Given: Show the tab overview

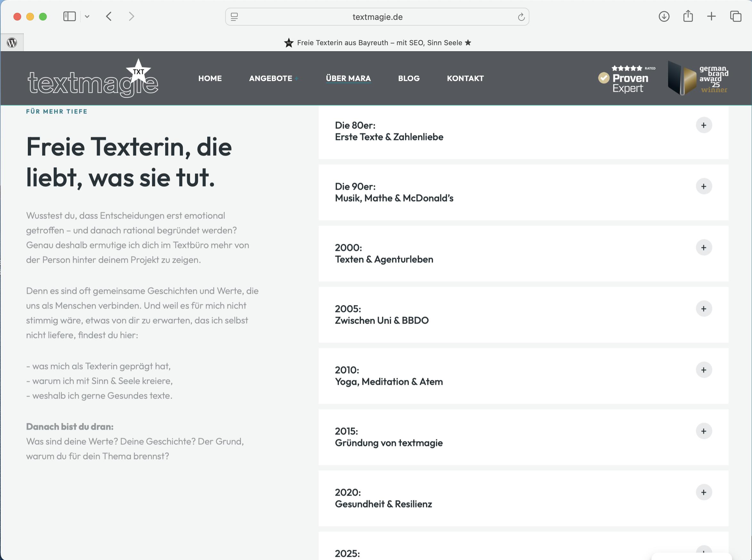Looking at the screenshot, I should point(735,16).
